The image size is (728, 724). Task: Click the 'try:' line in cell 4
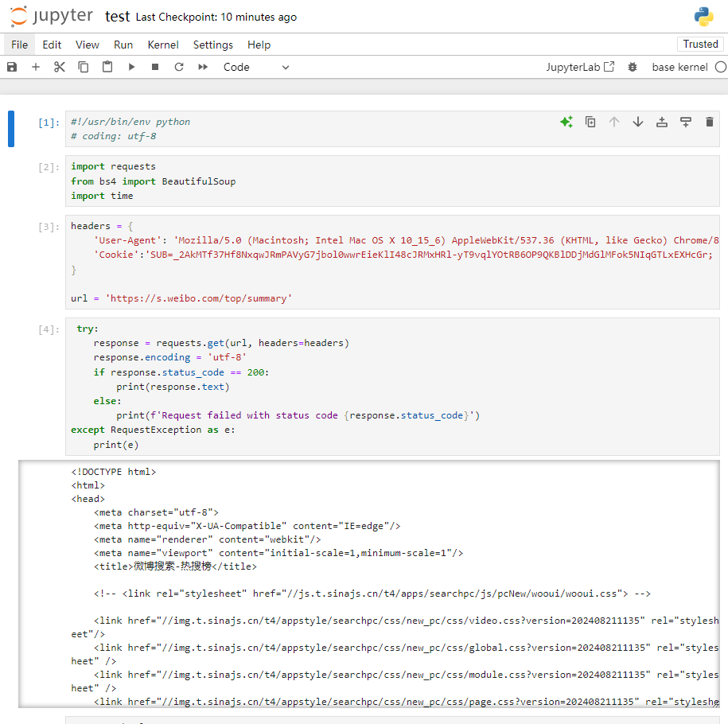coord(88,329)
